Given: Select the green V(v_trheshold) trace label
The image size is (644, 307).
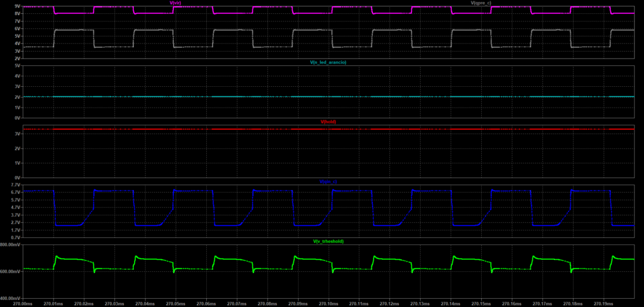Looking at the screenshot, I should 328,242.
